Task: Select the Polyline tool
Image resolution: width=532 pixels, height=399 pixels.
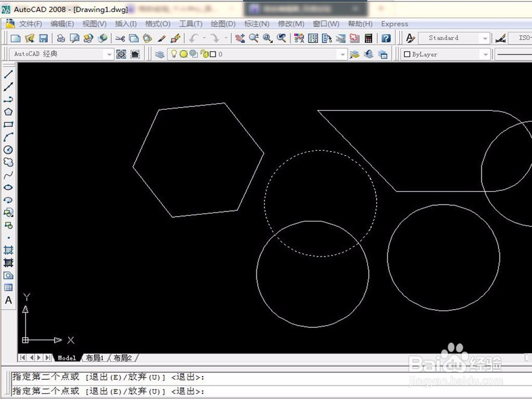Action: (x=8, y=99)
